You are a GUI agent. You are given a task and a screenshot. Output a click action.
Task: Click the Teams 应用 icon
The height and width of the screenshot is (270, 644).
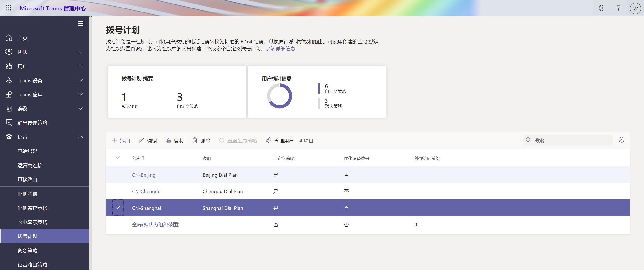9,94
